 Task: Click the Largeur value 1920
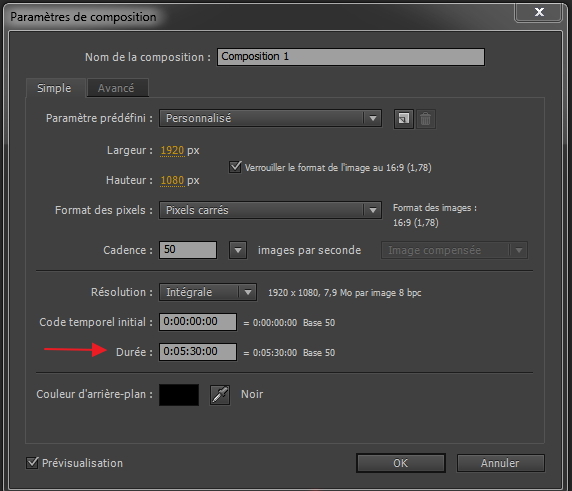click(172, 150)
